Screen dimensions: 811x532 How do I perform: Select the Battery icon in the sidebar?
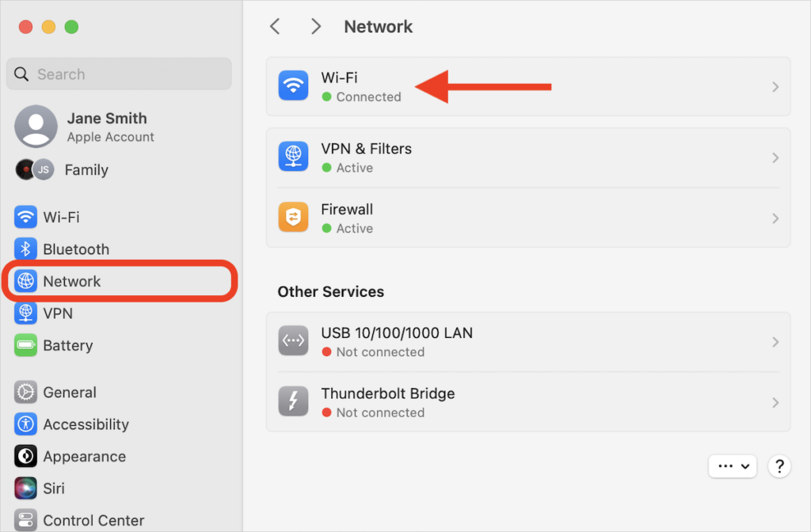pos(25,345)
